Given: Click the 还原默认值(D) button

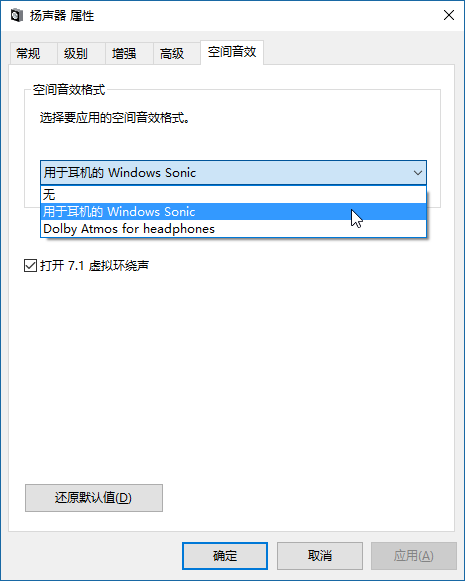Looking at the screenshot, I should point(94,498).
